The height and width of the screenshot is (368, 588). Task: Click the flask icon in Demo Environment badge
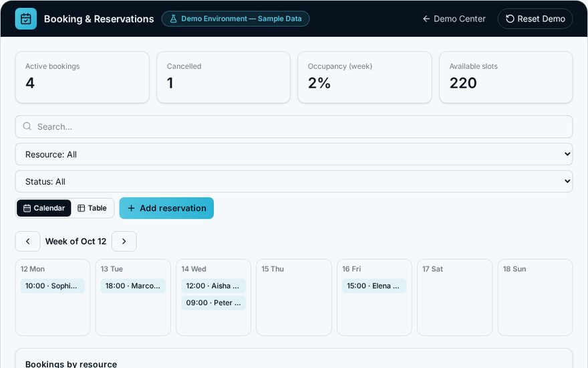coord(173,19)
